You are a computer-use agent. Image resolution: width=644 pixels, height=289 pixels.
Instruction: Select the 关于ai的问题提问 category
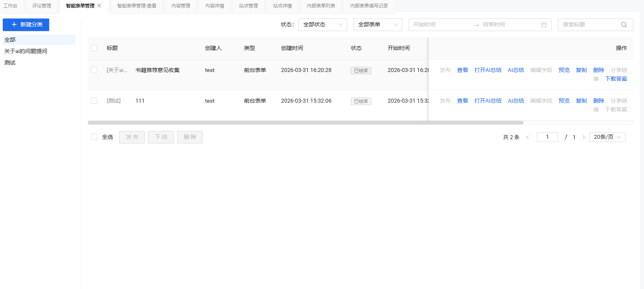point(26,51)
